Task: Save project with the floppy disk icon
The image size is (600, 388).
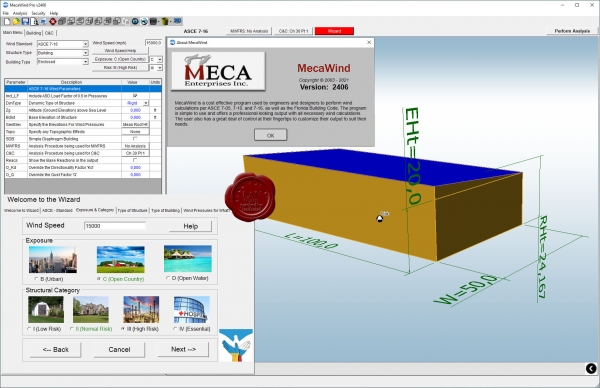Action: (25, 21)
